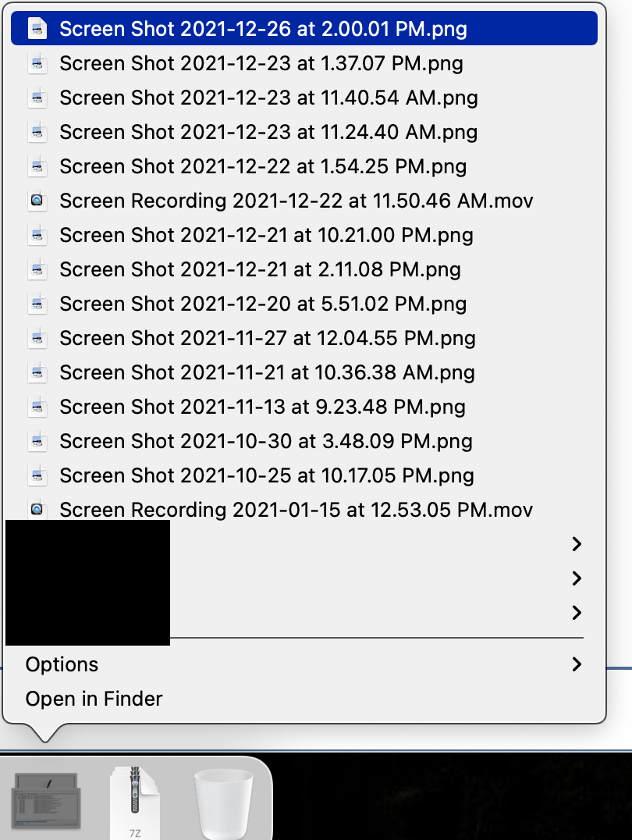Select Screen Shot 2021-12-23 at 11.40.54 AM.png
This screenshot has width=632, height=840.
[x=268, y=98]
